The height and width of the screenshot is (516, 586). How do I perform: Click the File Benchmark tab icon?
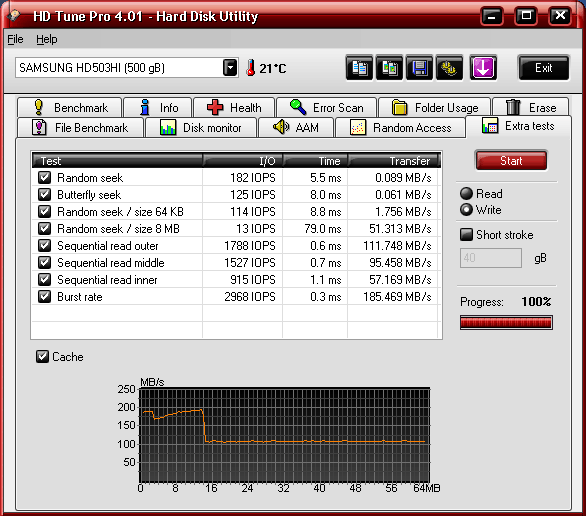(39, 127)
